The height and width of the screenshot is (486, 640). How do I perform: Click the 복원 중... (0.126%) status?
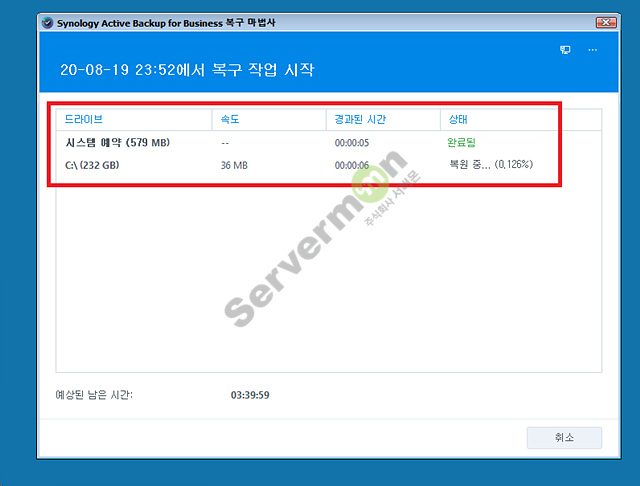[491, 164]
